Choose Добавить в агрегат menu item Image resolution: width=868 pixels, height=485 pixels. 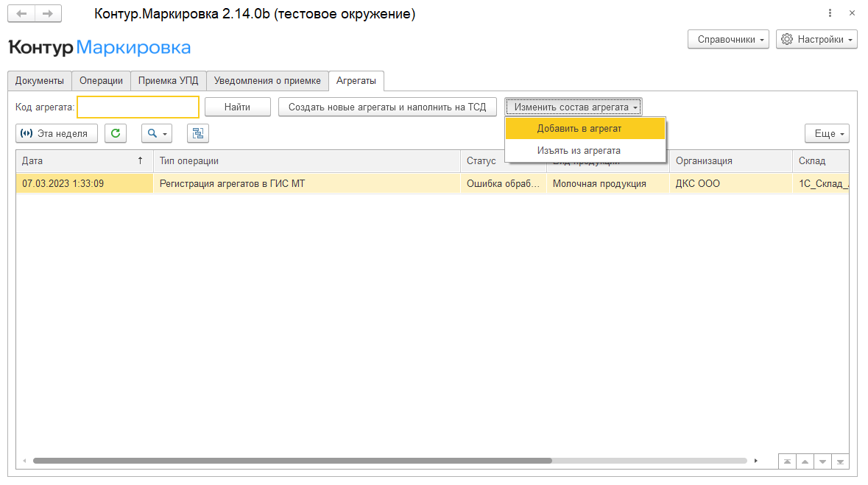point(585,129)
